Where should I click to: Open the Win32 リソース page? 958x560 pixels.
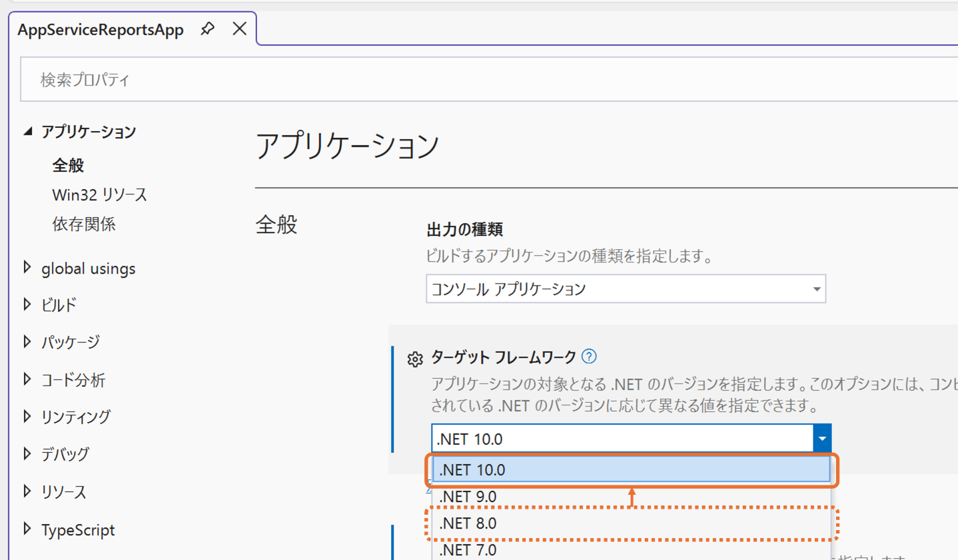[100, 194]
